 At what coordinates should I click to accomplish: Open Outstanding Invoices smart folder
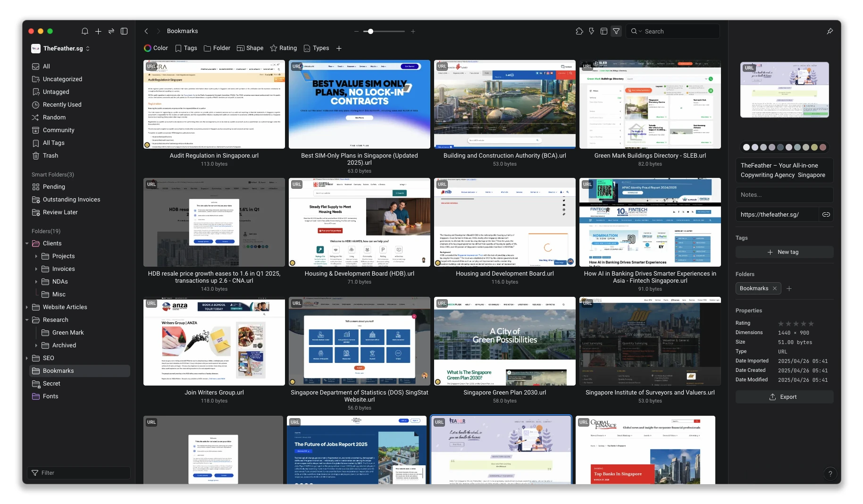point(79,200)
